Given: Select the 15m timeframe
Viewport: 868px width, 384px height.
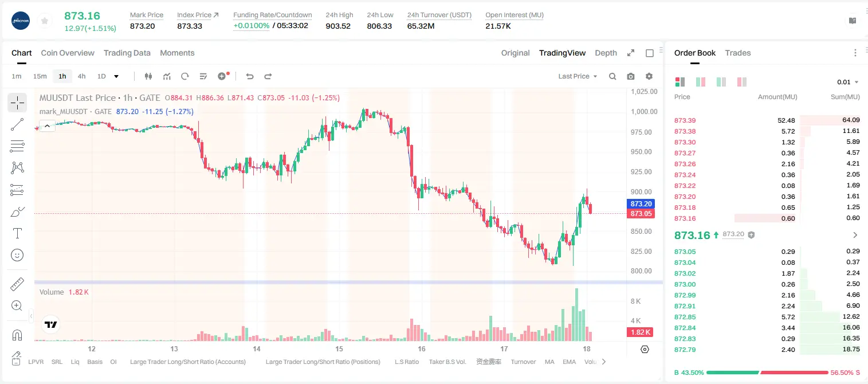Looking at the screenshot, I should [40, 76].
